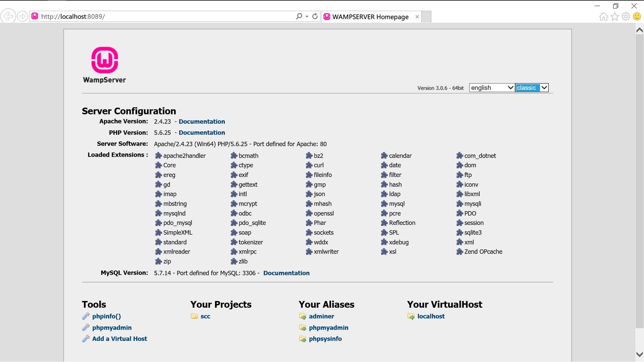Click the puzzle icon beside apache2handler
The height and width of the screenshot is (362, 644).
(x=158, y=156)
